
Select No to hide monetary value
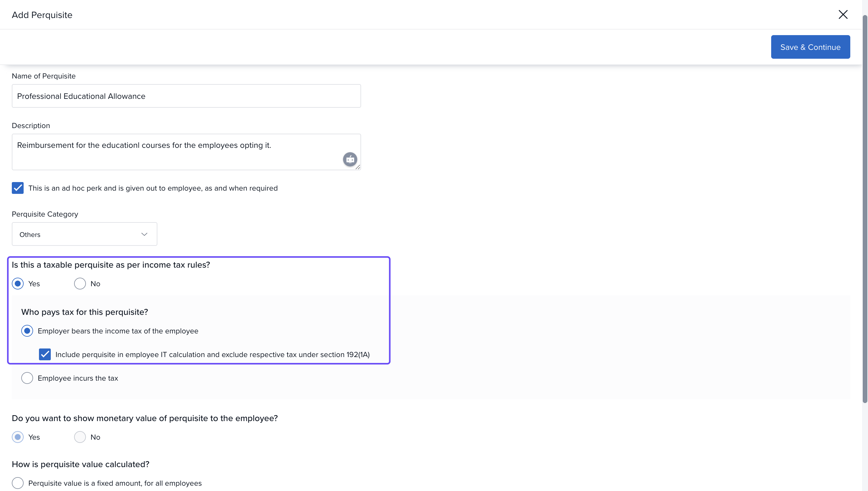(80, 437)
